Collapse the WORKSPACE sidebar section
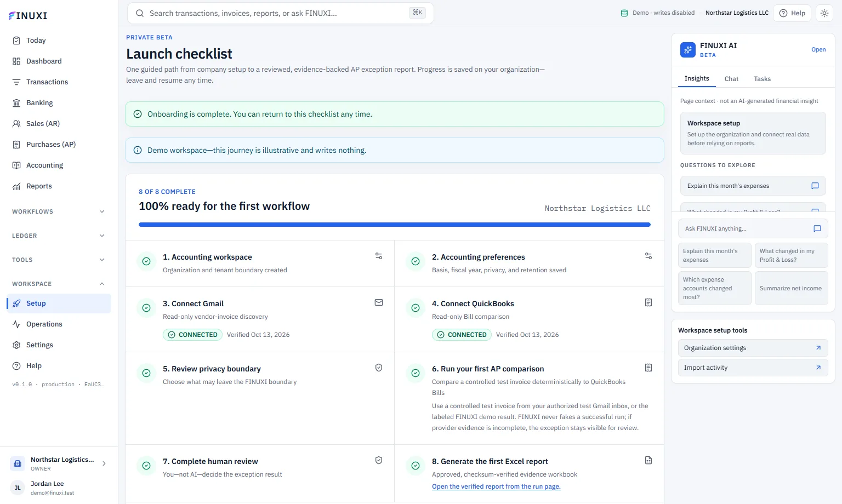 point(59,284)
